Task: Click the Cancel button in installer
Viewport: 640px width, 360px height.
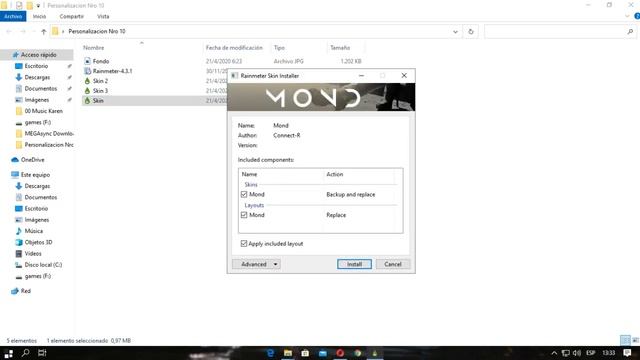Action: (x=393, y=264)
